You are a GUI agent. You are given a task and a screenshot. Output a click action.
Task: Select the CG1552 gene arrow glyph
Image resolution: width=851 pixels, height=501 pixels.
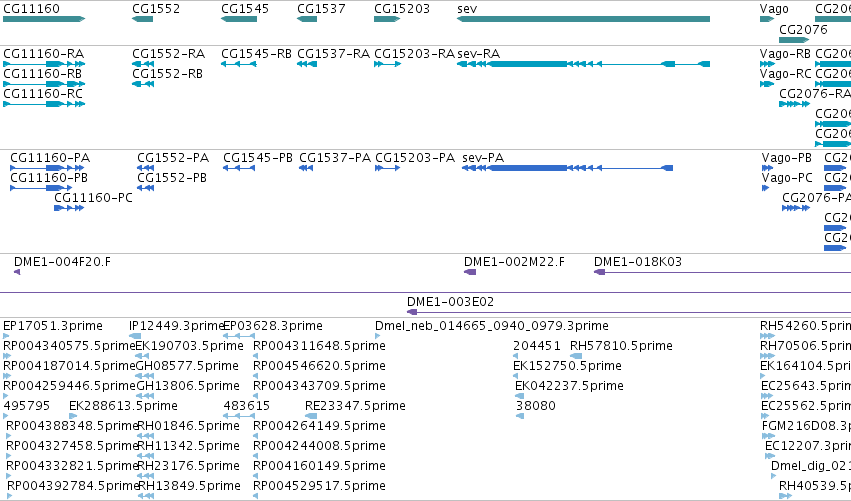[x=143, y=19]
